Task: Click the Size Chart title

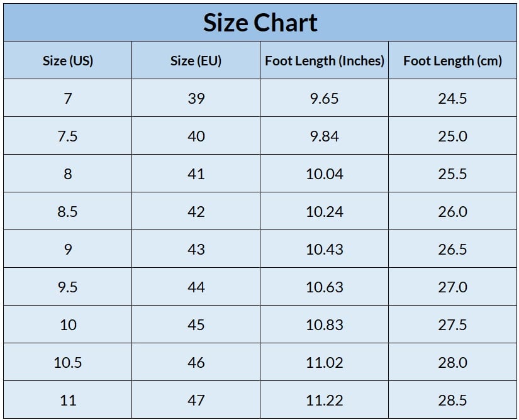Action: (x=260, y=23)
